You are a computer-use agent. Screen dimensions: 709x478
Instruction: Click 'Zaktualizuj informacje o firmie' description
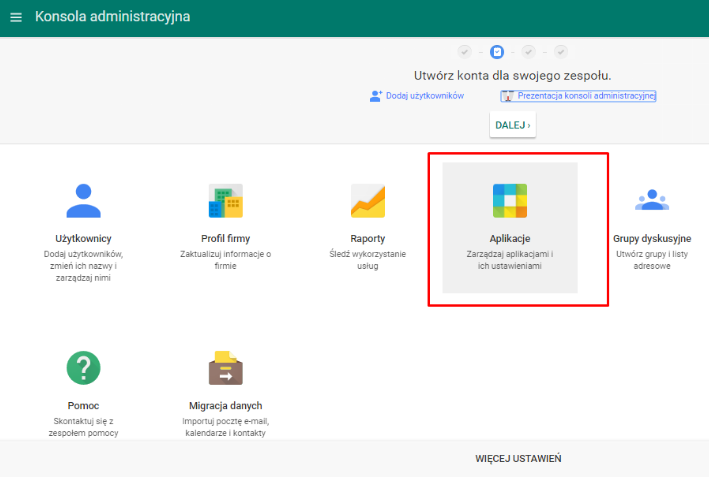click(226, 260)
